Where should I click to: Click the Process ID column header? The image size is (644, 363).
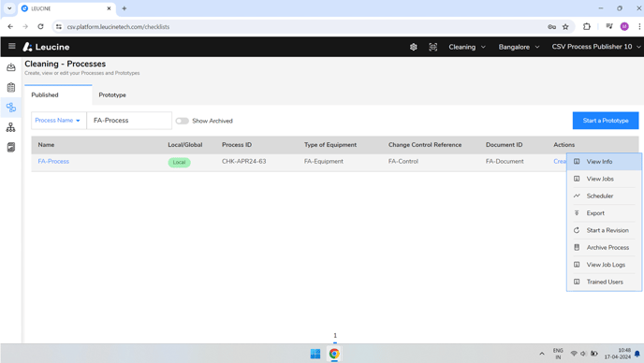237,144
